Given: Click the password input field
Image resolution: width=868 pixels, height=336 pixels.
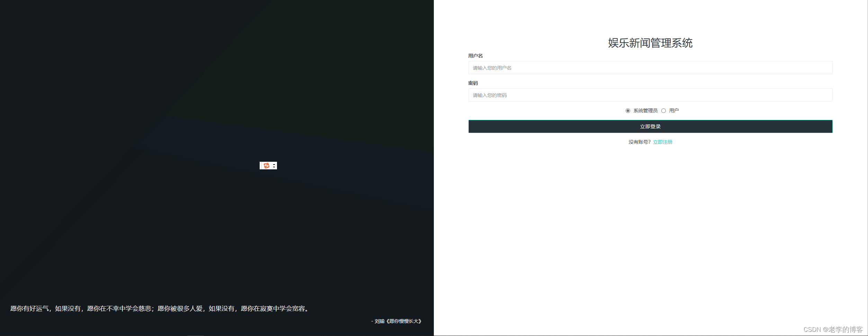Looking at the screenshot, I should pos(650,95).
